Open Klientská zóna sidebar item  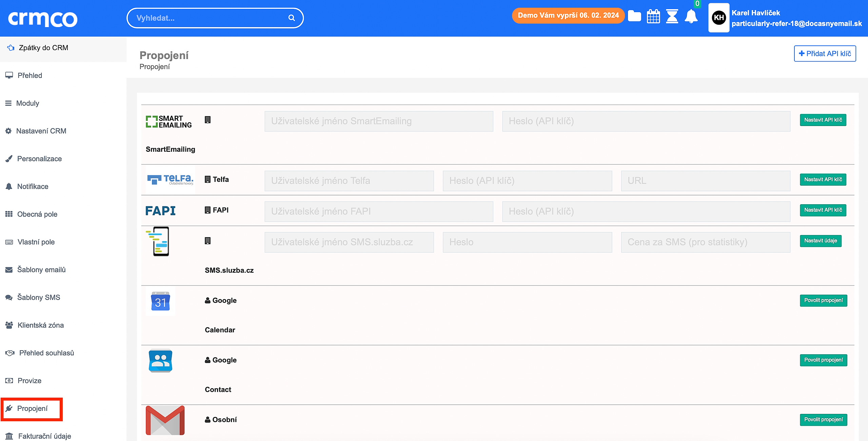[40, 325]
